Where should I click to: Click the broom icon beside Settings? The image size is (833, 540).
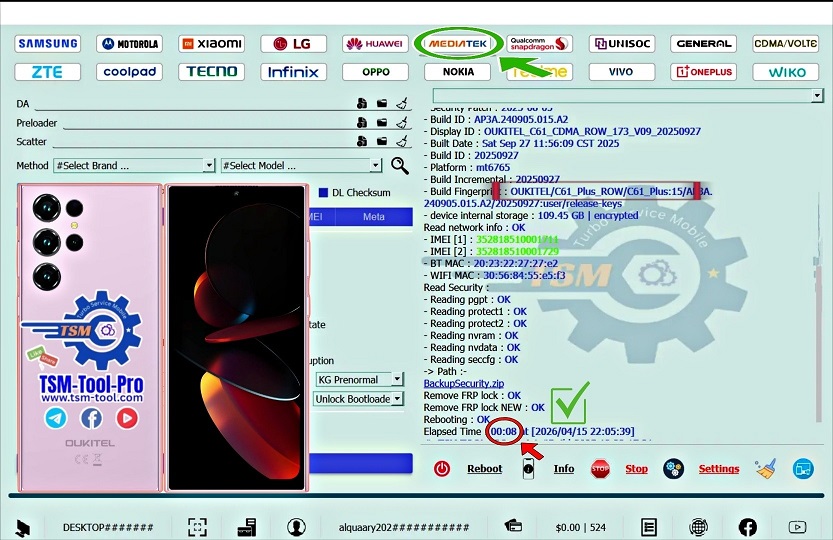pos(766,468)
